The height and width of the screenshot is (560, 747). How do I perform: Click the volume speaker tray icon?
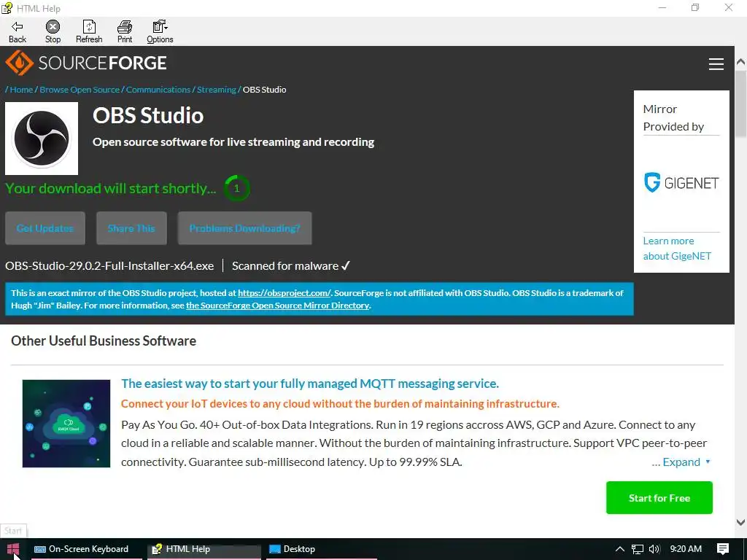click(654, 549)
